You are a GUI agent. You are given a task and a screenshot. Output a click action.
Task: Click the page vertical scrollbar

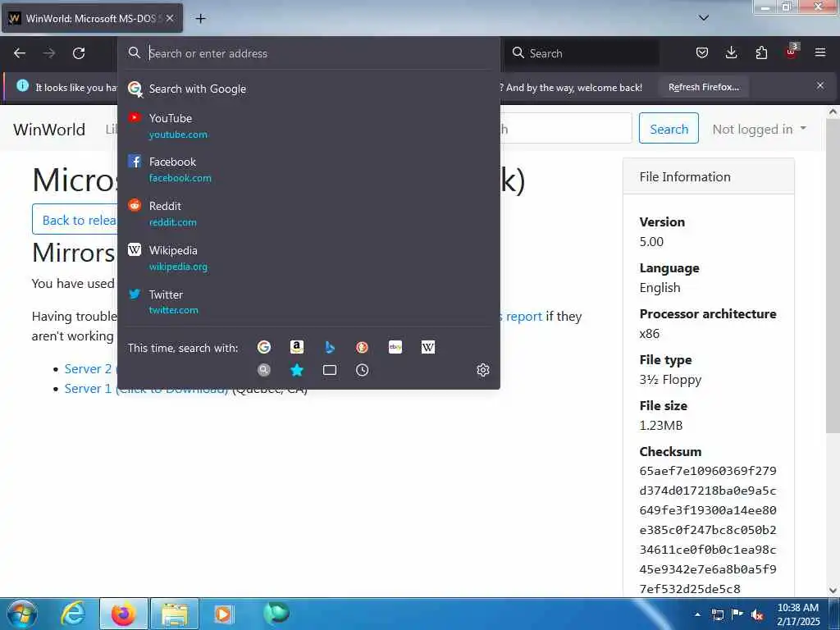coord(833,276)
